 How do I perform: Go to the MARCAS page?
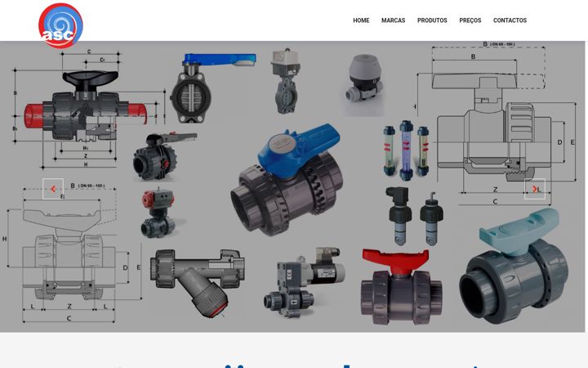(x=393, y=20)
